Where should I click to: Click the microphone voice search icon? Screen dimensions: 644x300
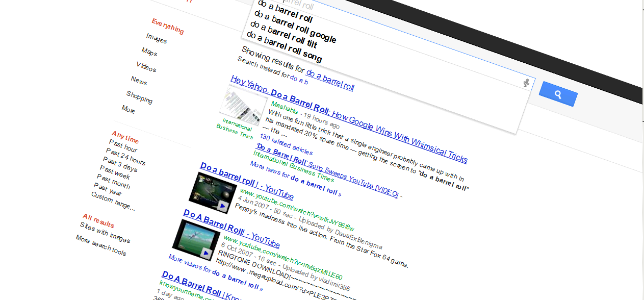tap(527, 83)
